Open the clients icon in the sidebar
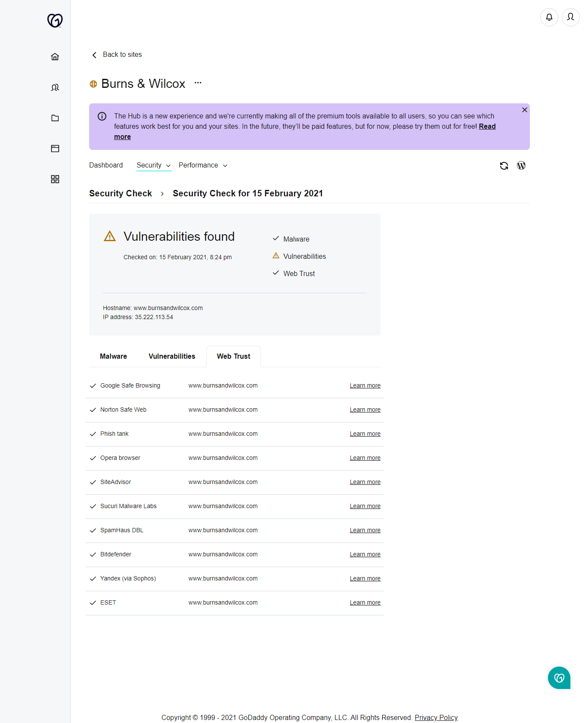The image size is (588, 723). click(x=55, y=87)
